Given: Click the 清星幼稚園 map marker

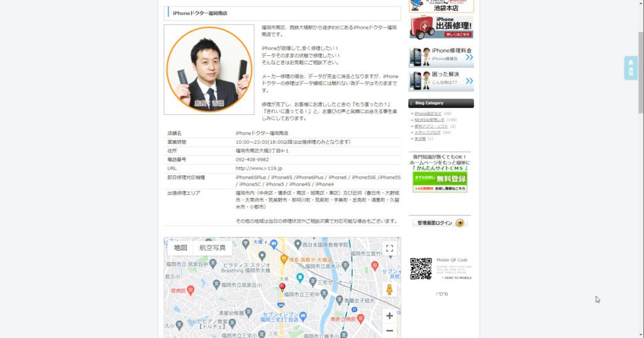Looking at the screenshot, I should coord(248,313).
